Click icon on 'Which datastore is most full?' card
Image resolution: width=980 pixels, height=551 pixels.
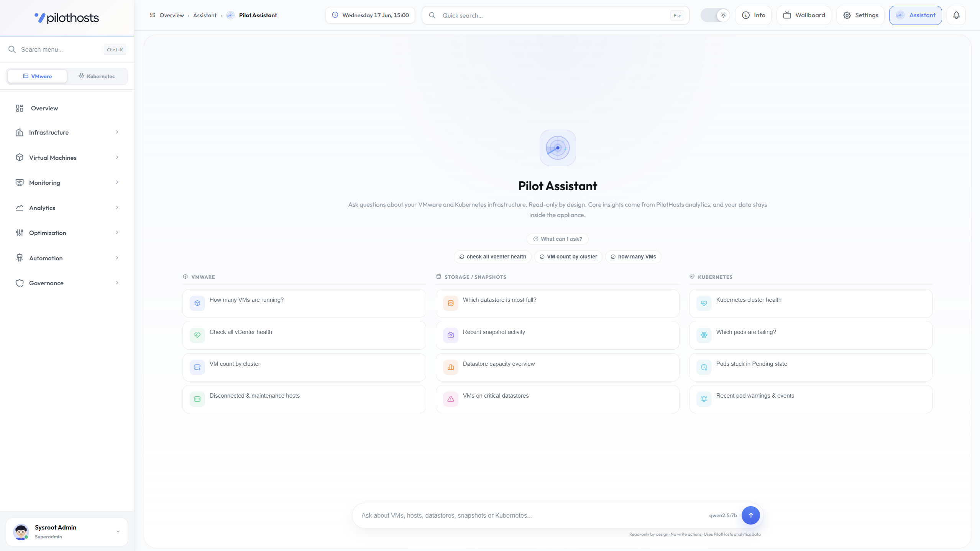point(451,303)
